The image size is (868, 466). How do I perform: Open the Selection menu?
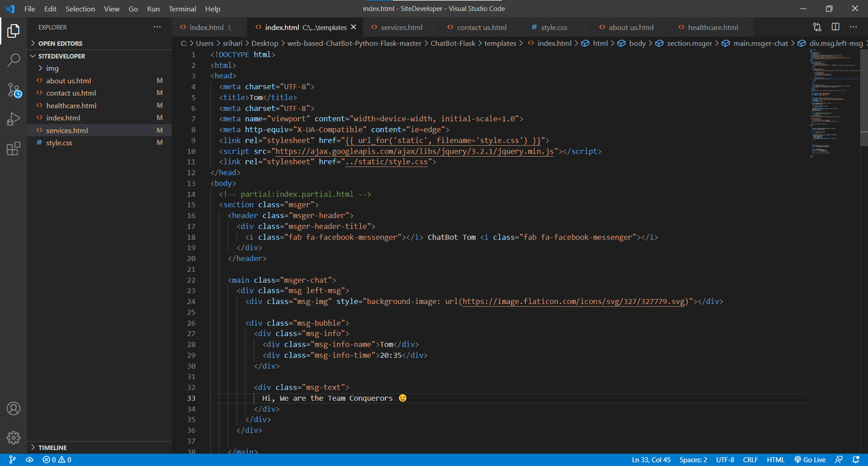[80, 9]
